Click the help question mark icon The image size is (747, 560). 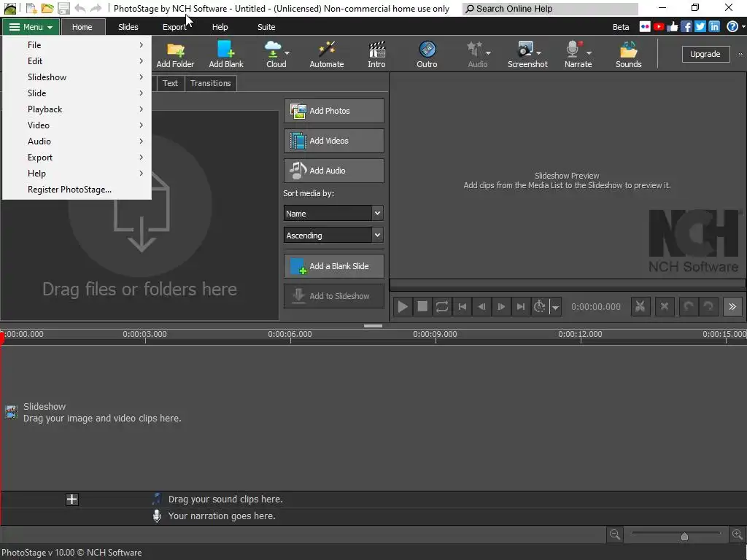coord(732,27)
